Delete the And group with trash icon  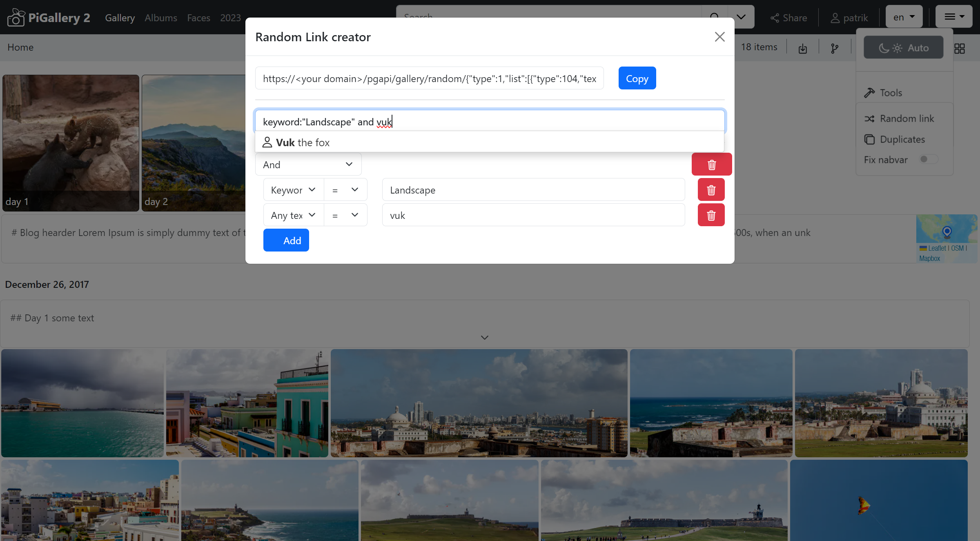711,165
